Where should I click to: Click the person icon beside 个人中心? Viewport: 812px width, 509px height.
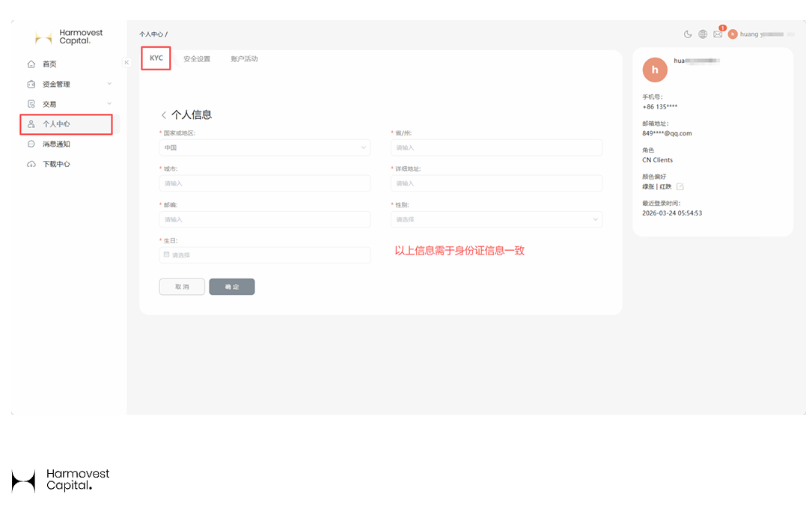(31, 124)
